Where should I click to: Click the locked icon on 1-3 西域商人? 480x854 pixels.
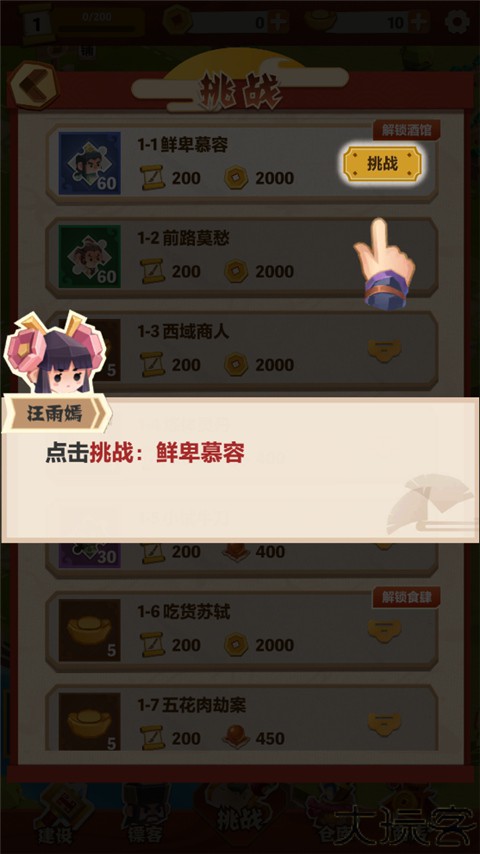[384, 350]
